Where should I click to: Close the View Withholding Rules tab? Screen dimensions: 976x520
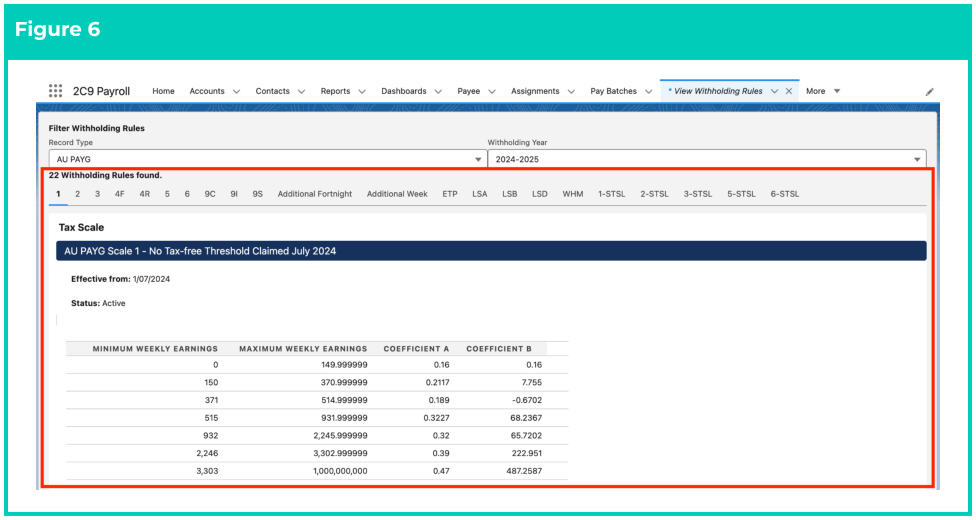click(x=788, y=91)
